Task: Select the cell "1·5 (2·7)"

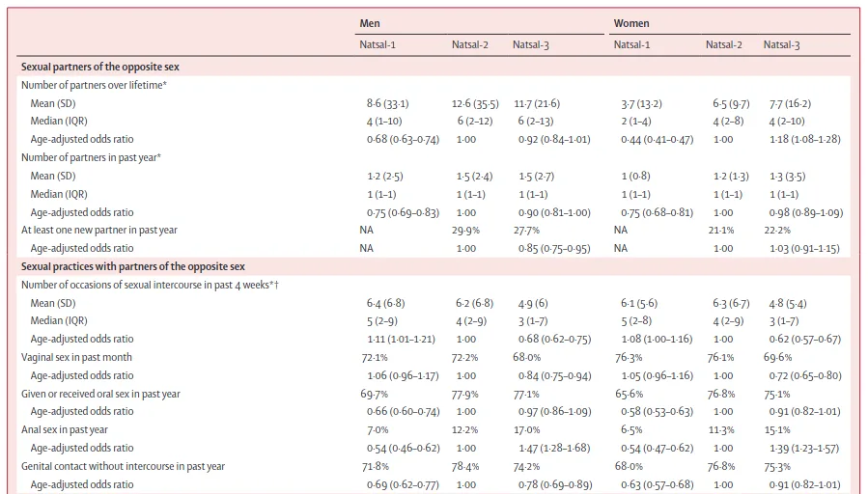Action: [536, 176]
